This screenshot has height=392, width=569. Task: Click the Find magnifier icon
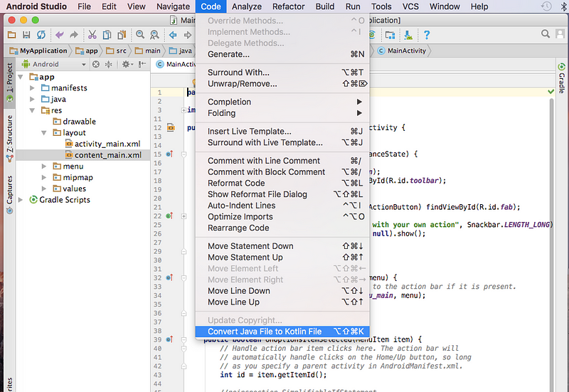click(x=139, y=35)
